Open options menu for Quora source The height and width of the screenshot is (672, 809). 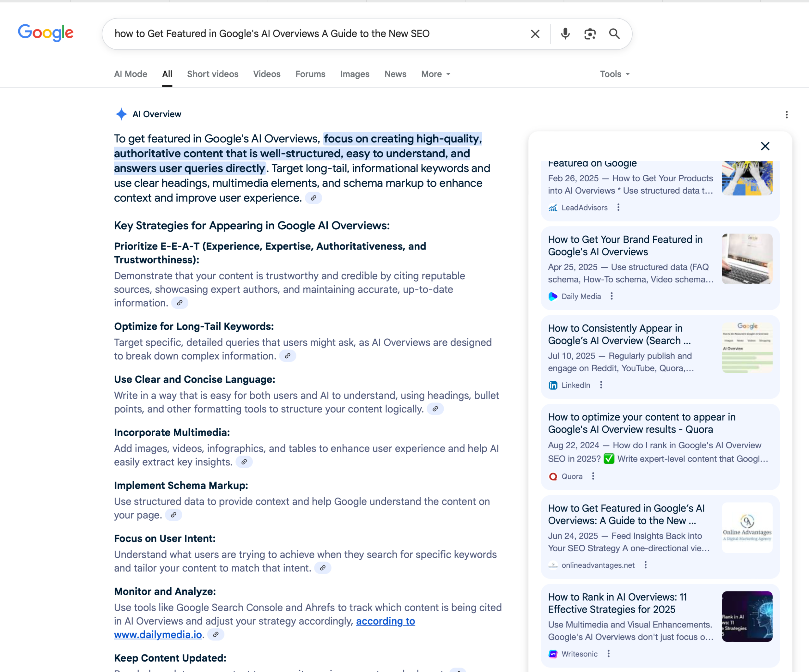click(x=593, y=476)
